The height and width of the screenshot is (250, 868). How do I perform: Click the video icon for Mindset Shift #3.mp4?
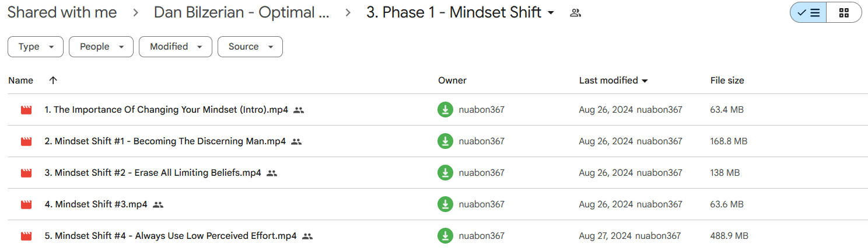[26, 204]
